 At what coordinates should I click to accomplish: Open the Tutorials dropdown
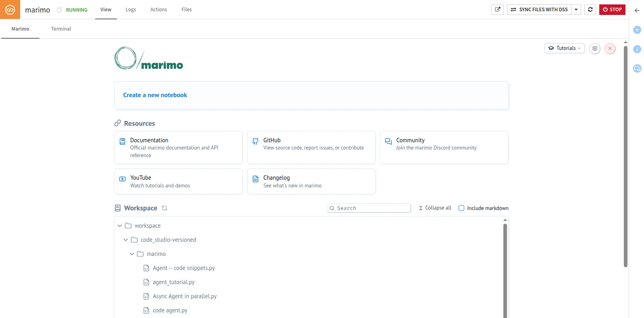tap(564, 48)
